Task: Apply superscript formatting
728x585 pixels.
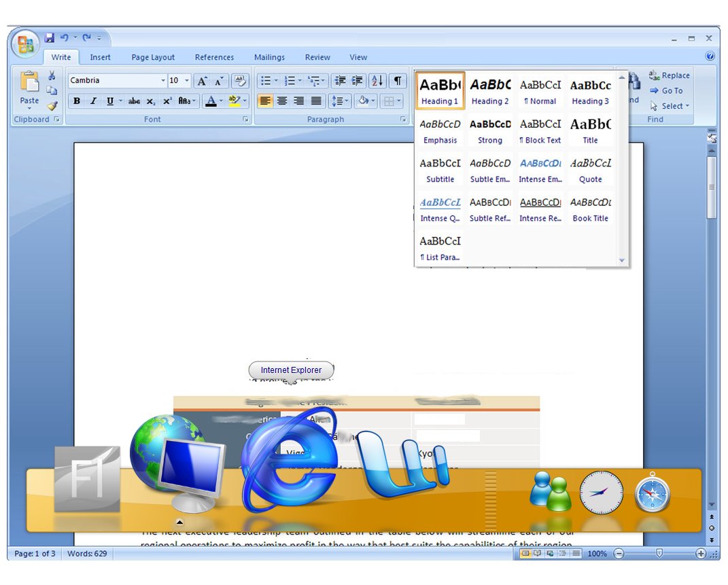Action: 167,101
